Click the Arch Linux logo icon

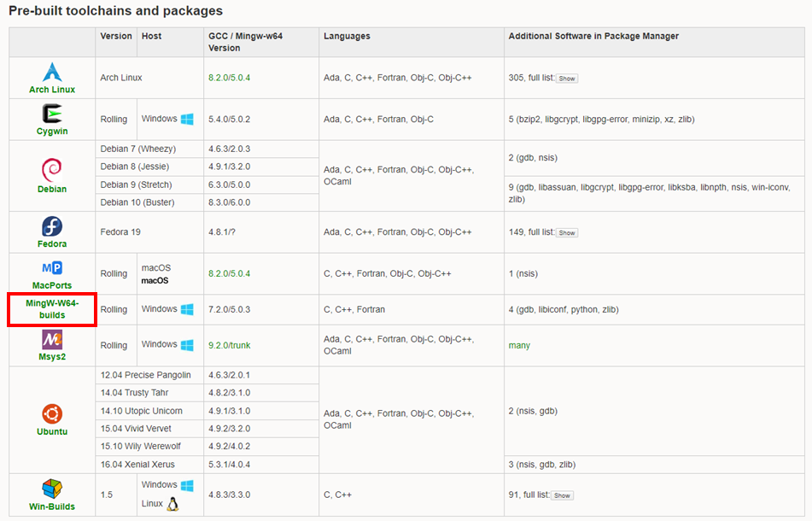pyautogui.click(x=52, y=72)
